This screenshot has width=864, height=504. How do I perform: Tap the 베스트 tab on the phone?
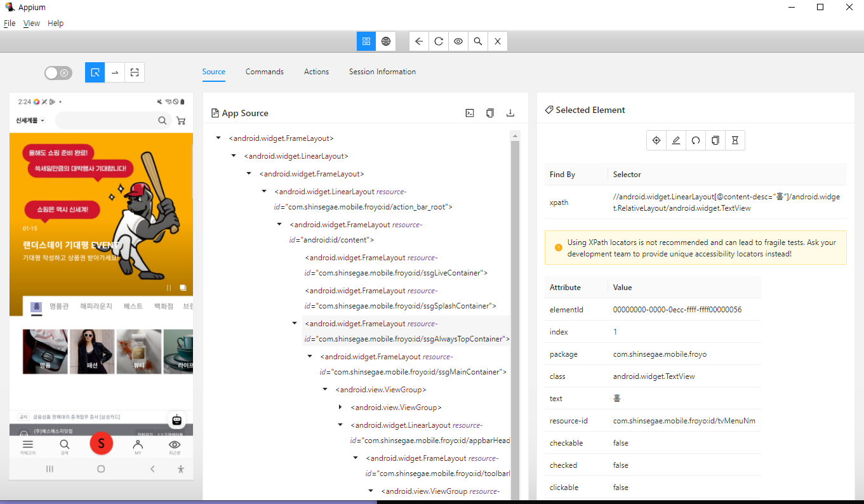point(133,306)
